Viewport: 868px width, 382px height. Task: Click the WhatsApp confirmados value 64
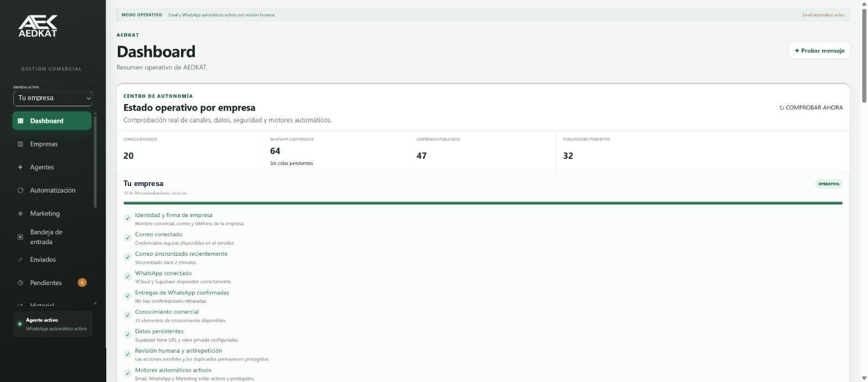click(x=275, y=151)
